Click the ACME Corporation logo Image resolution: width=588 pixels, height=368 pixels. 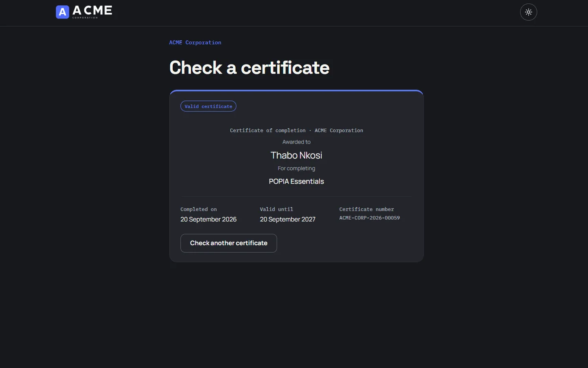click(x=84, y=12)
